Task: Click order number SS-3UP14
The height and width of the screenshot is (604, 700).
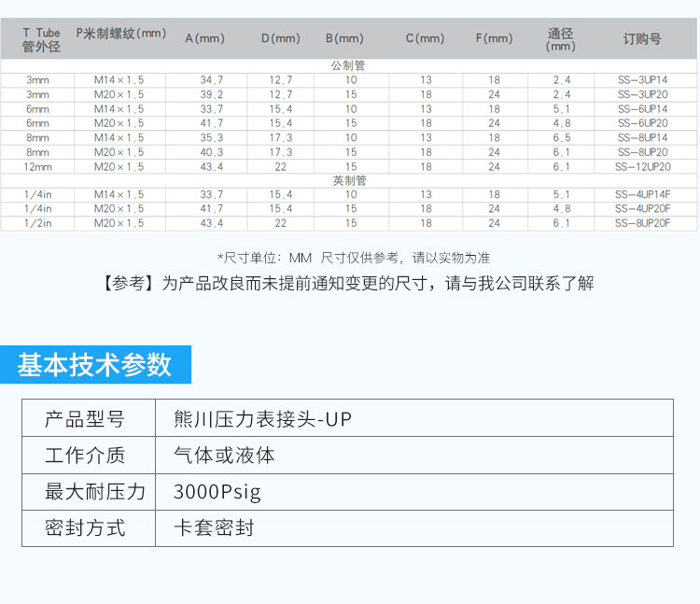Action: (x=642, y=80)
